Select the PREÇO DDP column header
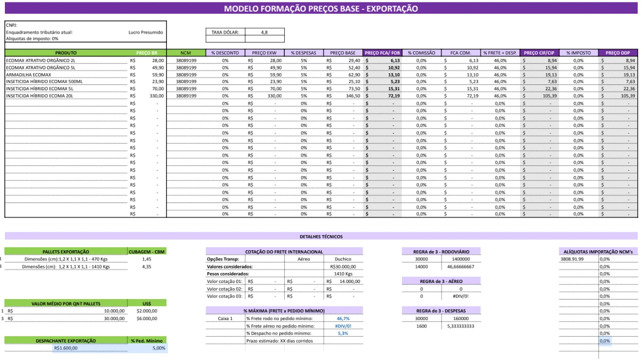This screenshot has height=362, width=644. click(x=618, y=53)
